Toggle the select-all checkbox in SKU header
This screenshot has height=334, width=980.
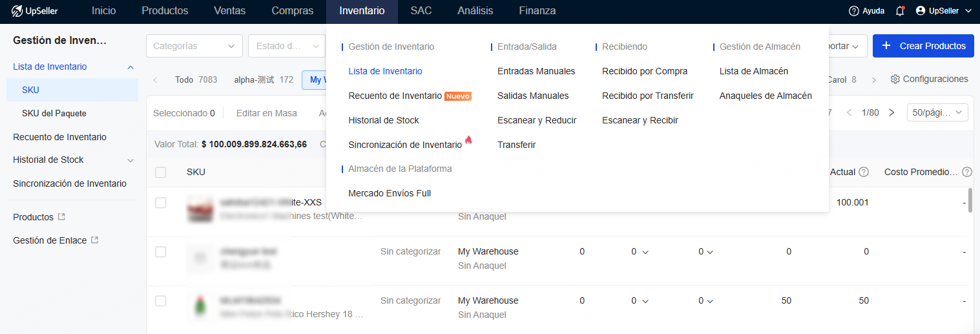pyautogui.click(x=161, y=172)
